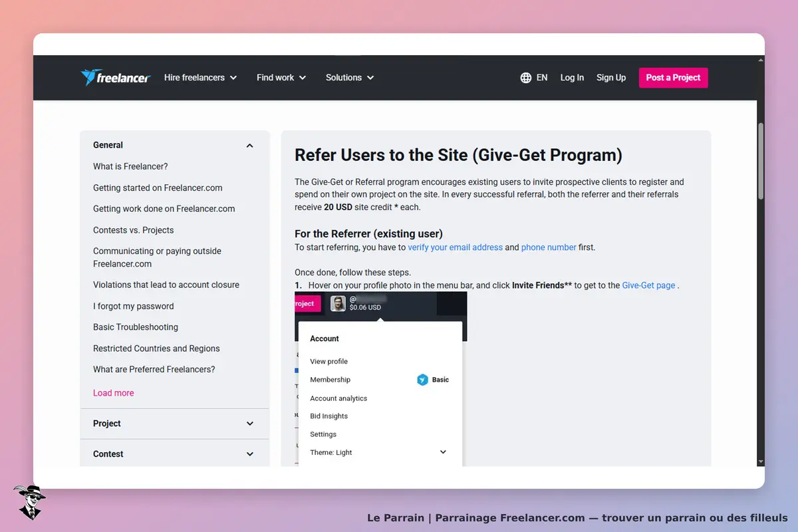The image size is (798, 532).
Task: Open the Give-Get page link
Action: point(648,285)
